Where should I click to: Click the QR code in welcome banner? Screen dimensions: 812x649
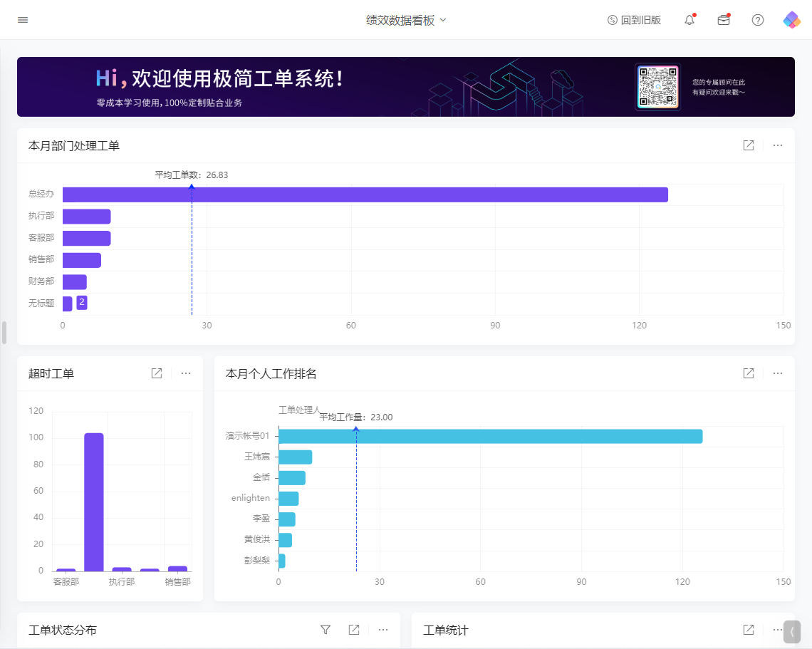(657, 87)
